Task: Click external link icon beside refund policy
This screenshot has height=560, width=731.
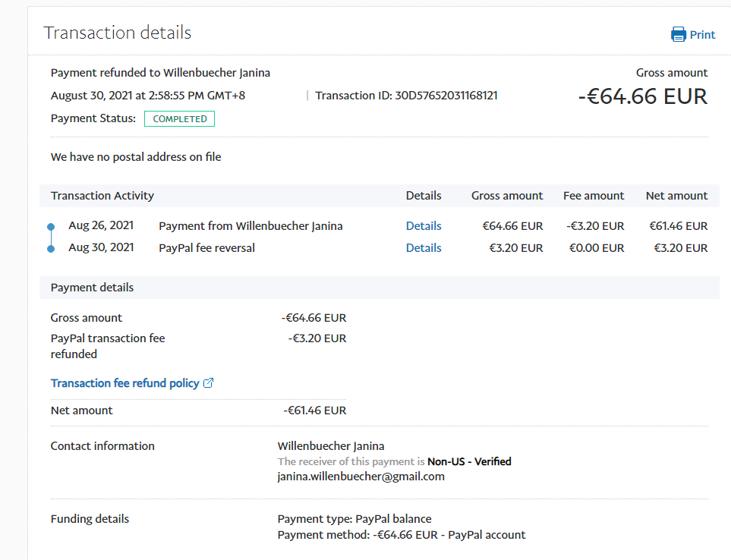Action: point(209,383)
